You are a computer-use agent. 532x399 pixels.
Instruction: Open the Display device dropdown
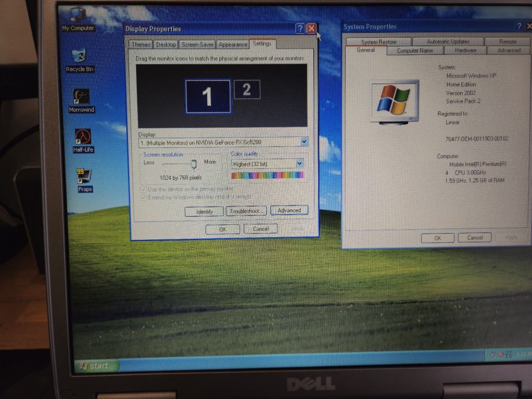click(x=304, y=141)
